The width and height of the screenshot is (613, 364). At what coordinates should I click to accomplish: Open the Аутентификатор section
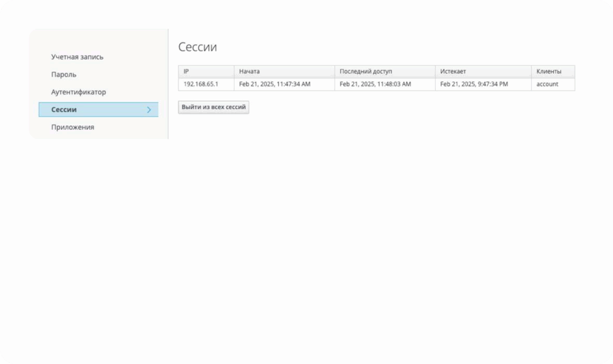tap(78, 92)
